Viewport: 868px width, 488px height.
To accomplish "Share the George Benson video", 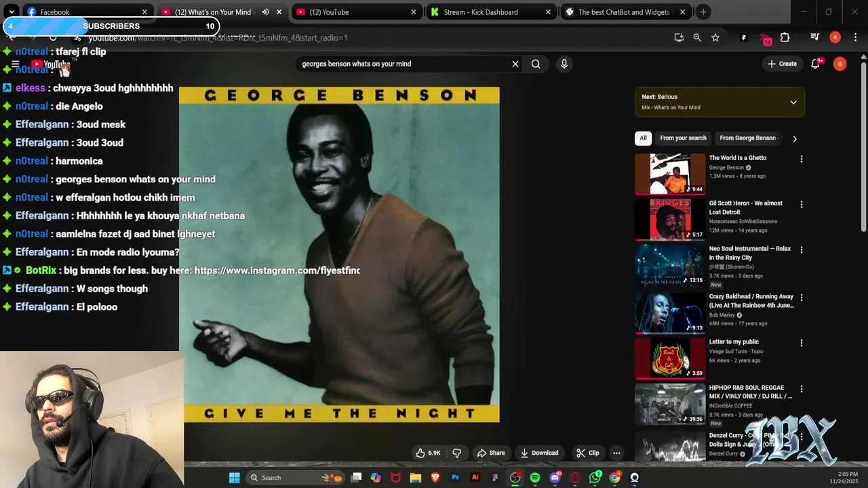I will 491,453.
